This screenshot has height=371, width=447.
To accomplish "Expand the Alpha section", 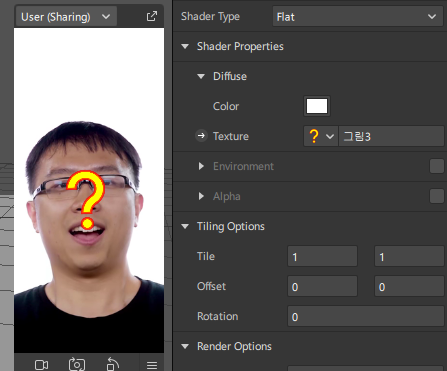I will pos(201,196).
